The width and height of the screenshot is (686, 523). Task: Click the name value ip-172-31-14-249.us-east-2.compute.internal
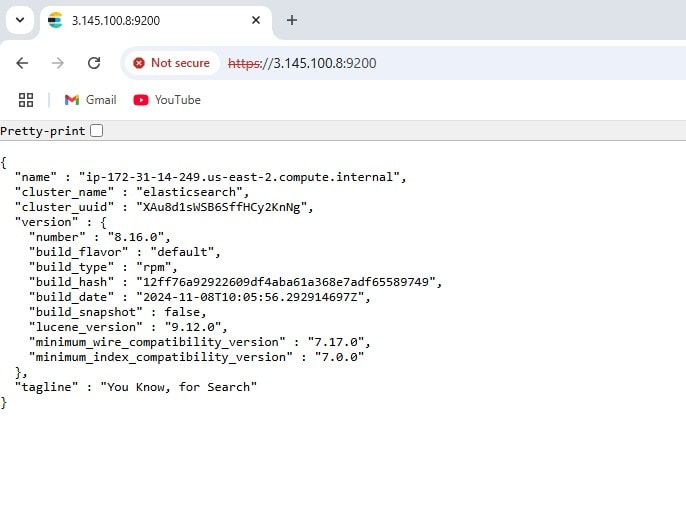coord(239,177)
